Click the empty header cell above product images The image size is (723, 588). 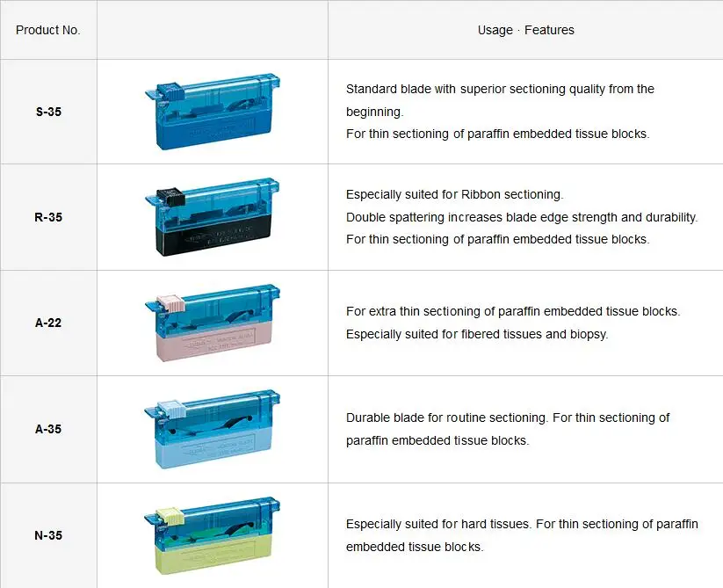click(212, 30)
